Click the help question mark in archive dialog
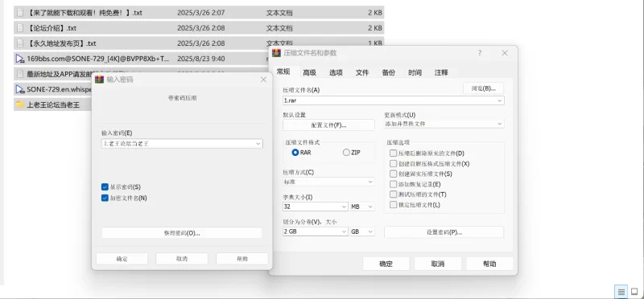 [x=479, y=53]
